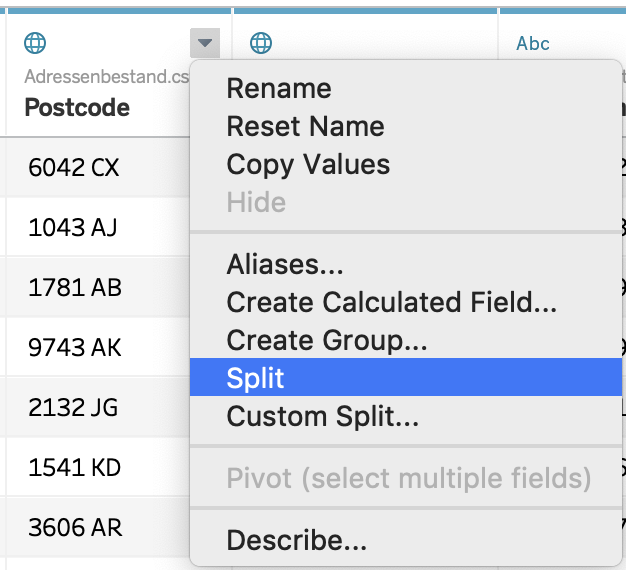The width and height of the screenshot is (626, 570).
Task: Open Custom Split... dialog
Action: 322,416
